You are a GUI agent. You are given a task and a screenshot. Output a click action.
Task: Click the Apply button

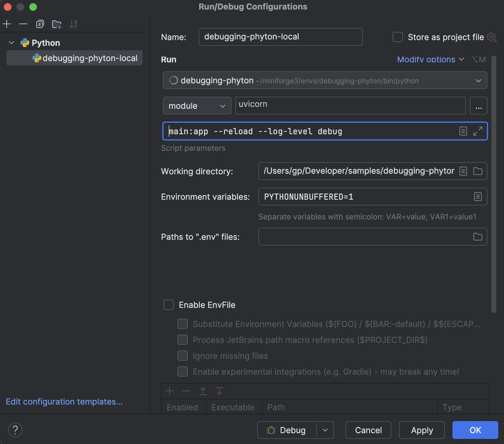[422, 430]
